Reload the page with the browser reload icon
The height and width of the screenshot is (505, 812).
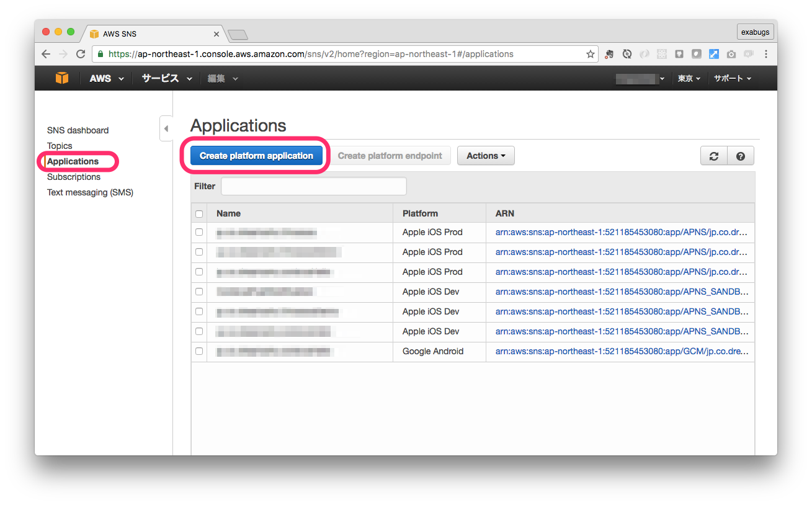tap(80, 54)
